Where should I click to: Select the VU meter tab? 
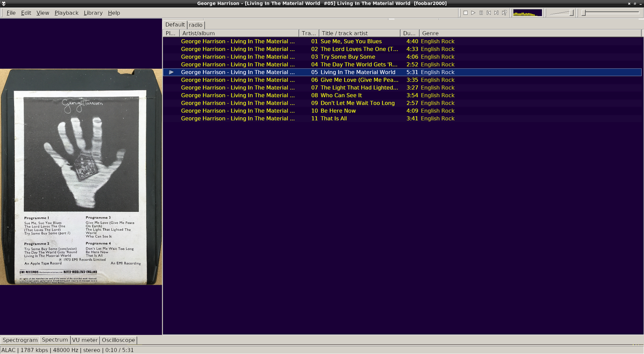point(85,340)
